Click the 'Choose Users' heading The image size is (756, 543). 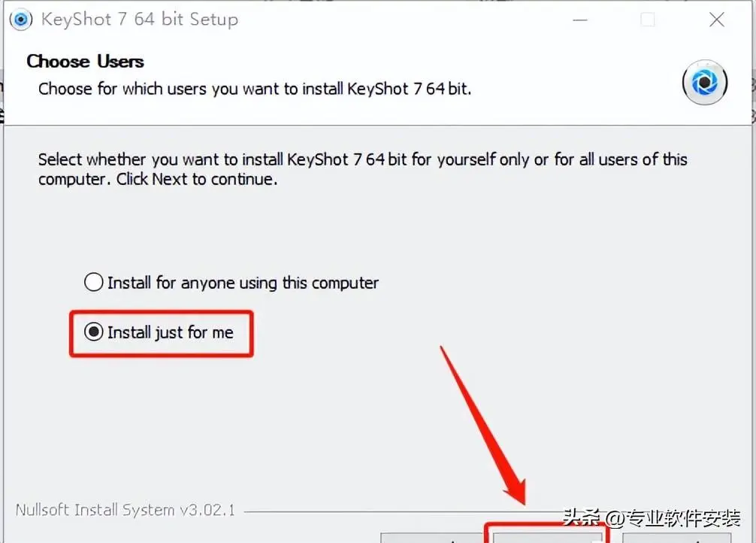point(86,62)
